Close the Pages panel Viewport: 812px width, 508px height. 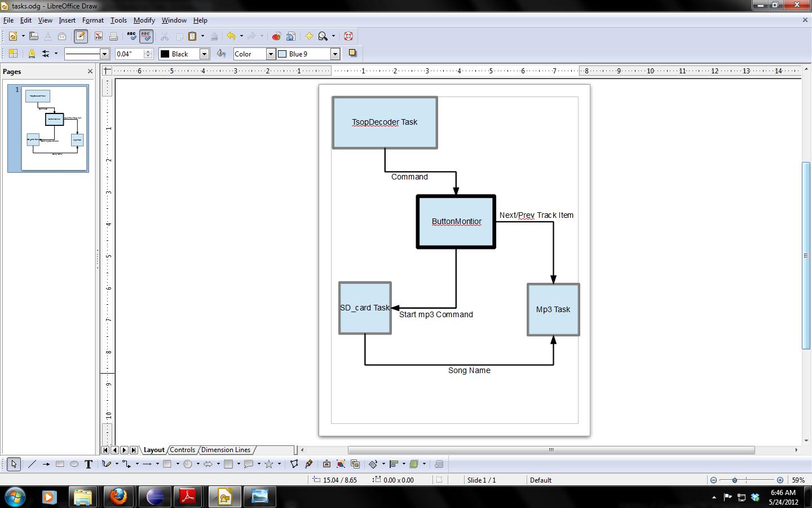coord(90,71)
